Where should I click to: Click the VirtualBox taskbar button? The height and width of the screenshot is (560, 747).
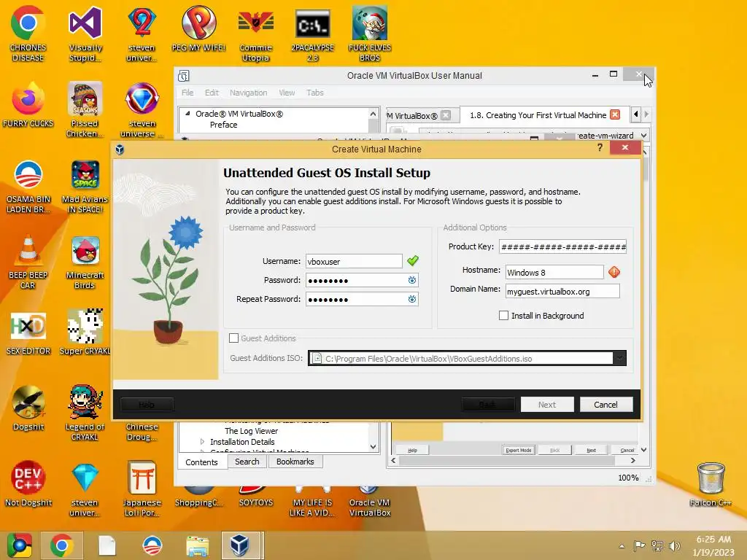[x=242, y=545]
